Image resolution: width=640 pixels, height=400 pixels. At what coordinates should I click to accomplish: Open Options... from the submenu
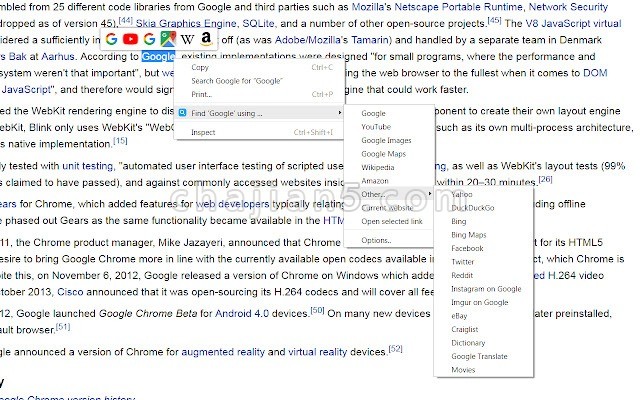click(389, 240)
